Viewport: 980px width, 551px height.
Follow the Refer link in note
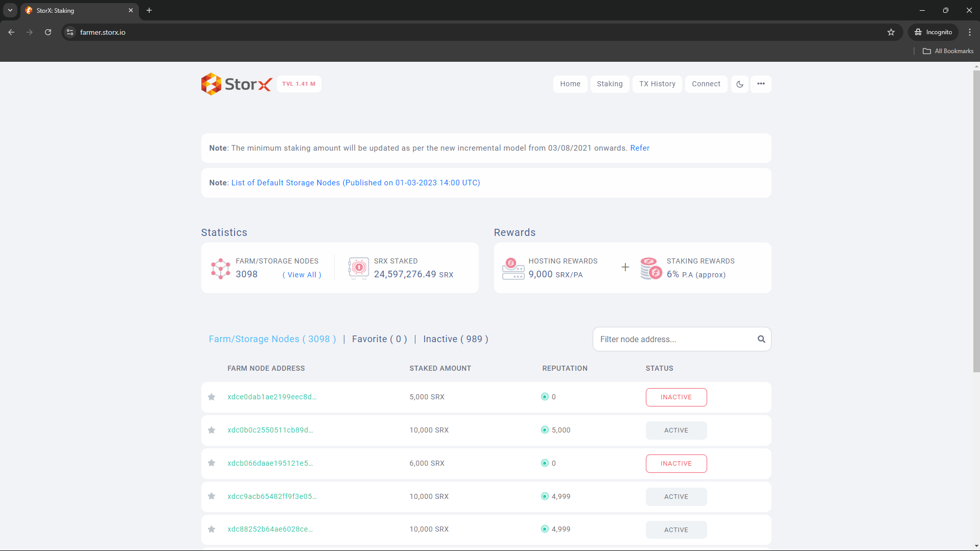[x=640, y=148]
